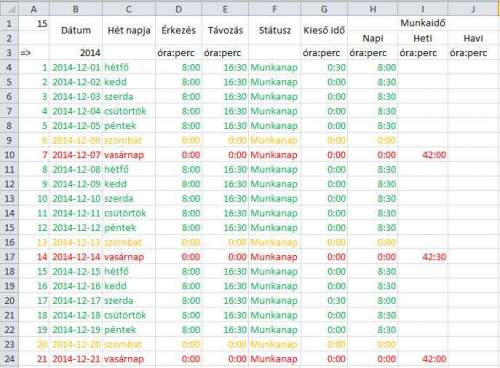Click the Havi subheader cell

point(473,38)
